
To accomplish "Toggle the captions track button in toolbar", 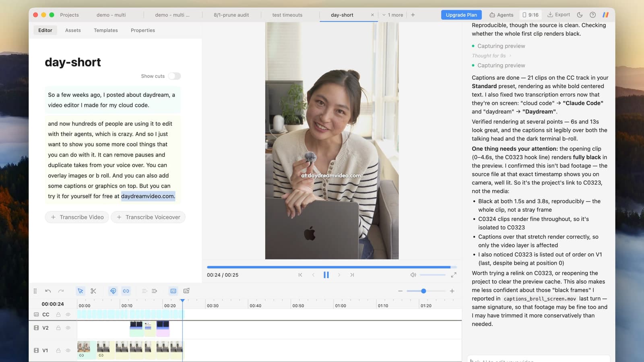I will [x=173, y=291].
